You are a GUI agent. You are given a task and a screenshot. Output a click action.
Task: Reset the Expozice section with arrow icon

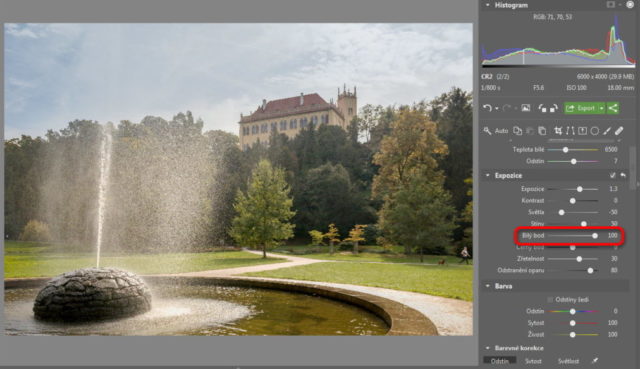click(x=623, y=175)
